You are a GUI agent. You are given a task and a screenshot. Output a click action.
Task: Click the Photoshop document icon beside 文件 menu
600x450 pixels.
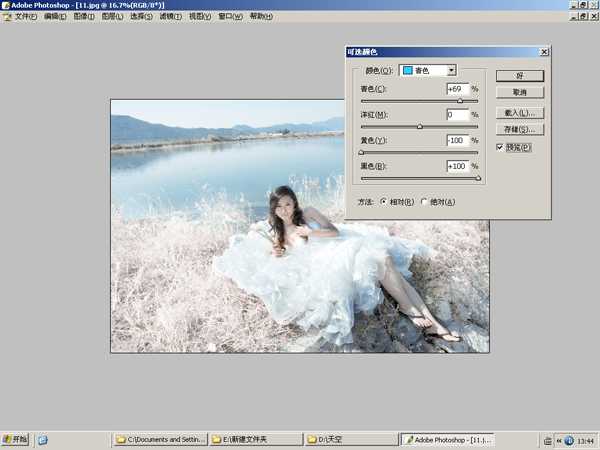7,17
